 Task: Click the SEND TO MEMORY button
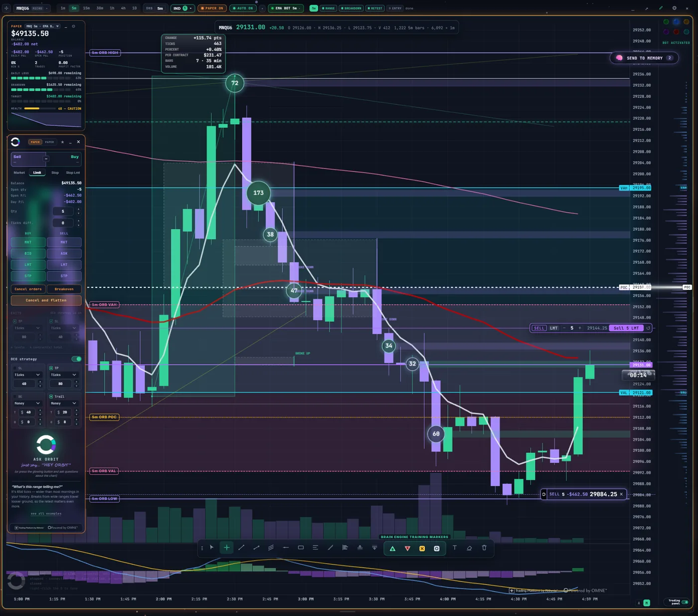[x=644, y=58]
